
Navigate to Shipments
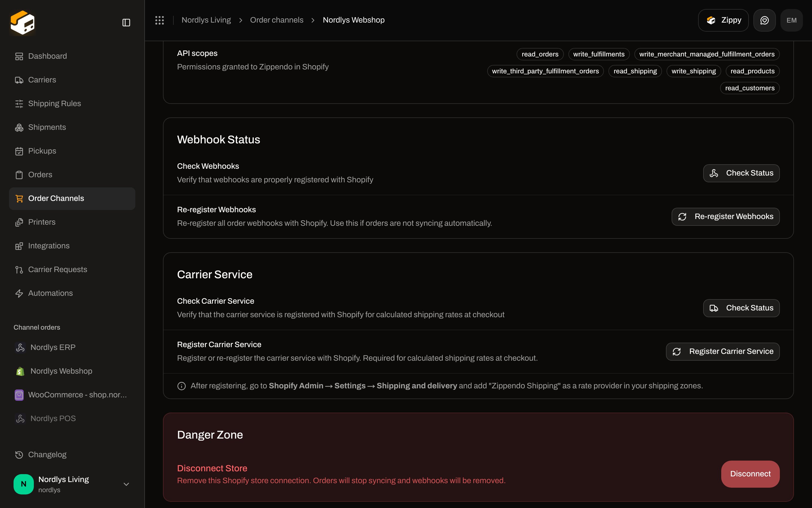72,127
